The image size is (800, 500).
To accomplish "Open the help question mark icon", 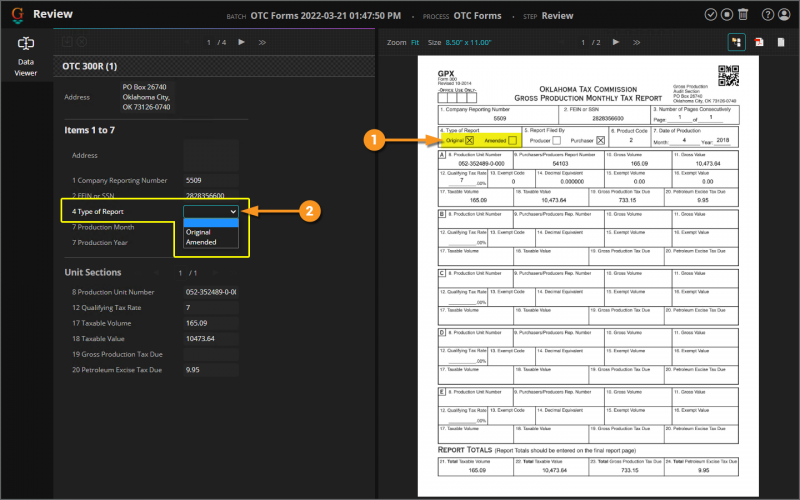I will click(767, 15).
